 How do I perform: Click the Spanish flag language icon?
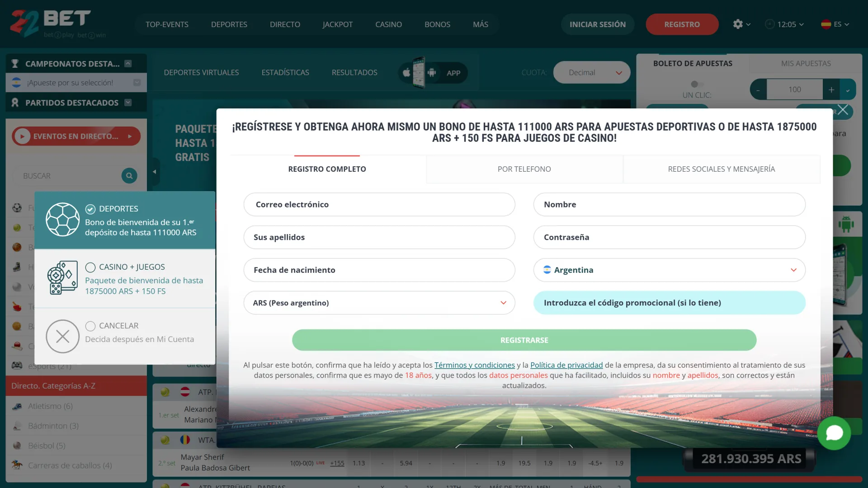pyautogui.click(x=826, y=24)
